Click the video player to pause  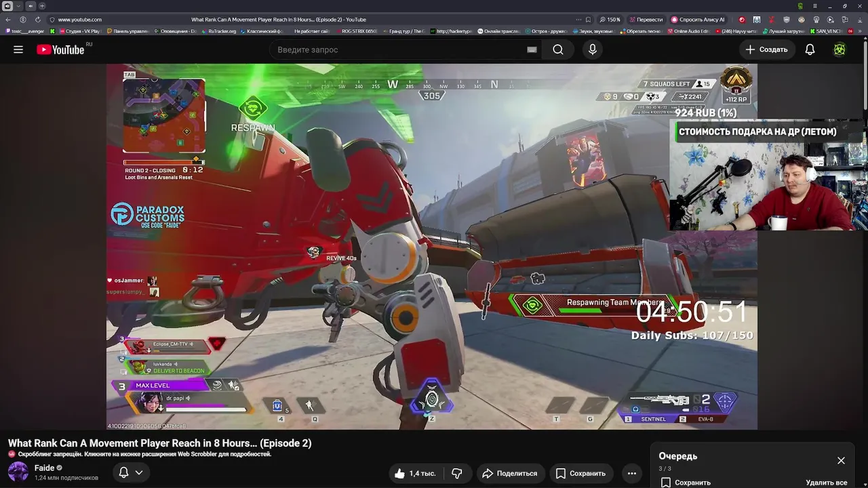click(x=431, y=247)
